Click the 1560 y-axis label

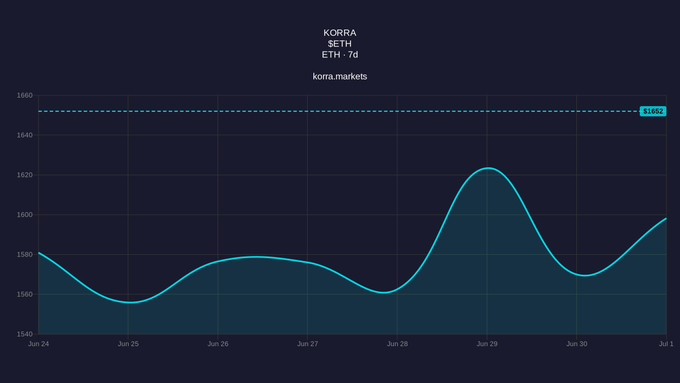[25, 295]
